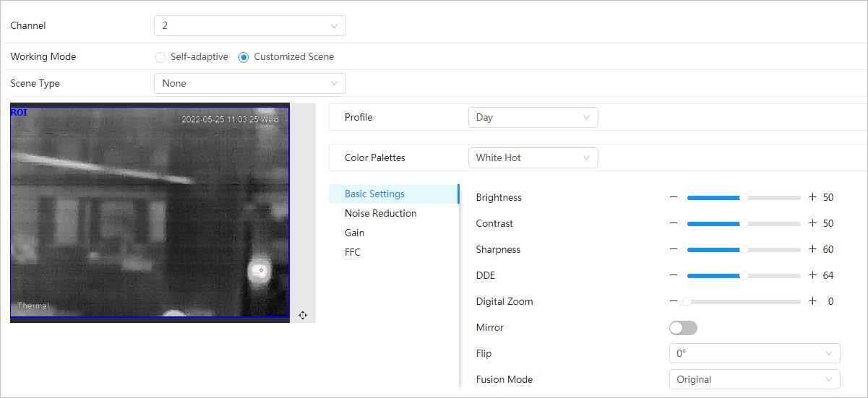Increase Brightness with the plus icon
This screenshot has height=398, width=868.
coord(812,197)
